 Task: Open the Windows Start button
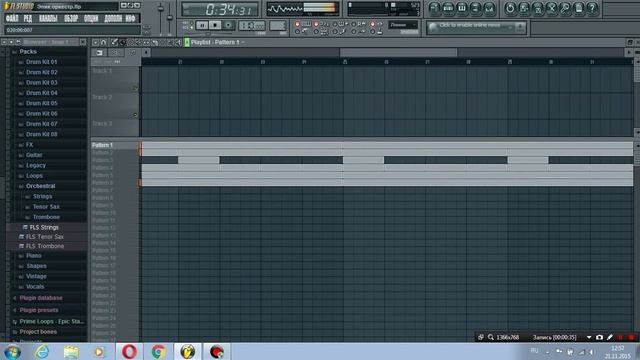pos(13,351)
